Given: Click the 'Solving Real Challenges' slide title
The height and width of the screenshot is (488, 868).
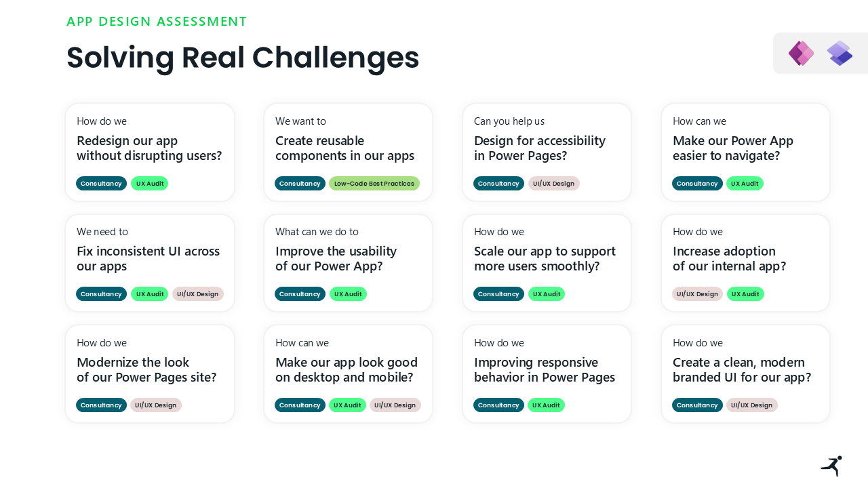Looking at the screenshot, I should pos(243,58).
